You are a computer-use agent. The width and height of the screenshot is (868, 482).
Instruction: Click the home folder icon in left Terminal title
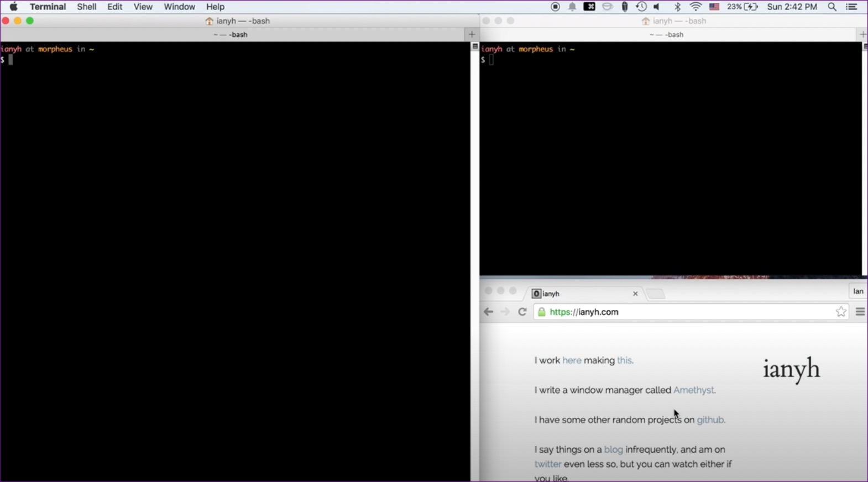209,21
